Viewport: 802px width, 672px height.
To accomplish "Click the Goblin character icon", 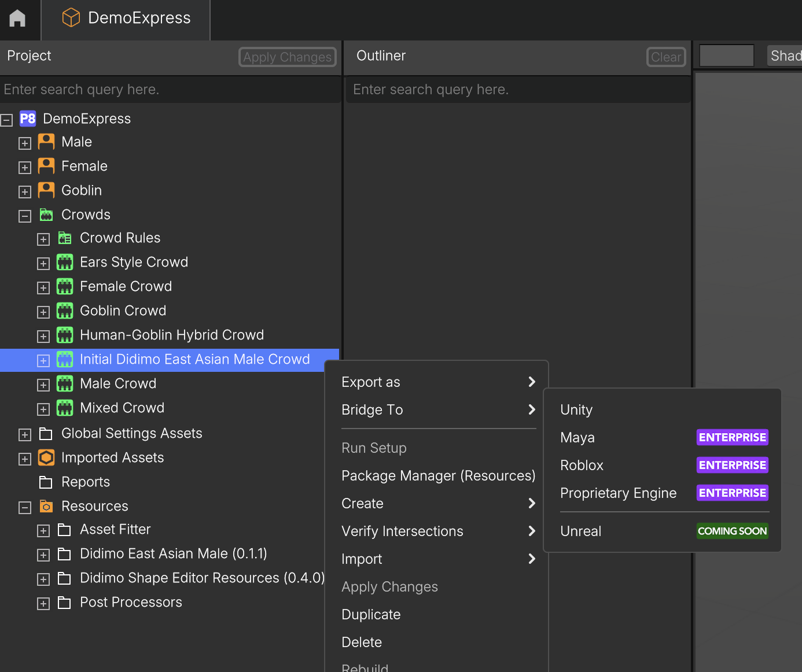I will click(46, 190).
